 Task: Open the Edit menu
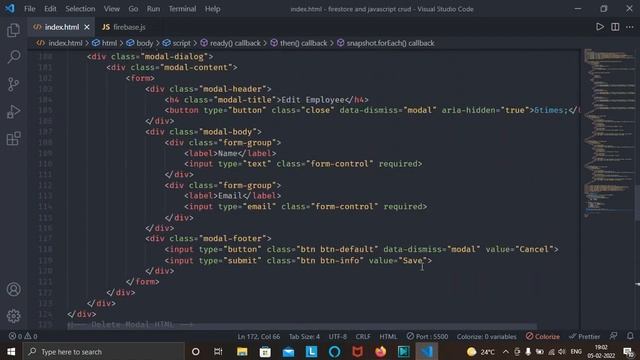tap(50, 9)
